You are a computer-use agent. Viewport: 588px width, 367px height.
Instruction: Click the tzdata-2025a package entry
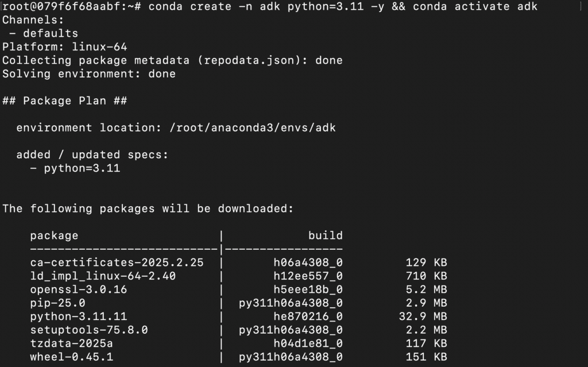click(x=71, y=343)
